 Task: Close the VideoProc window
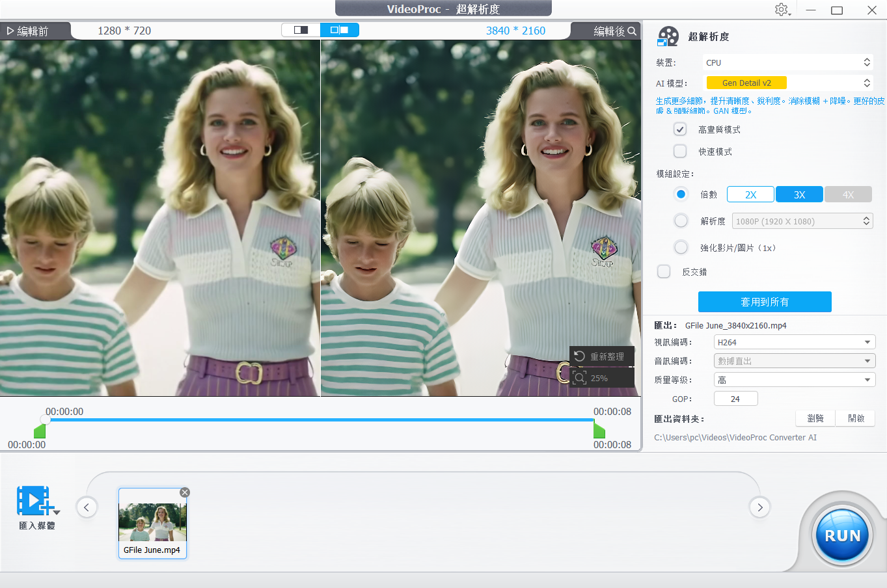(x=872, y=10)
